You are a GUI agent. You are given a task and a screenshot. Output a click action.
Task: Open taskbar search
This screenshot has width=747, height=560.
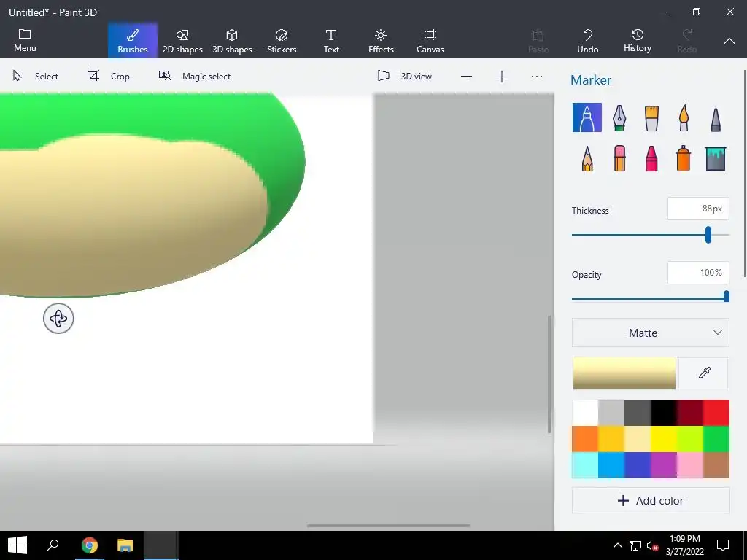[x=53, y=545]
